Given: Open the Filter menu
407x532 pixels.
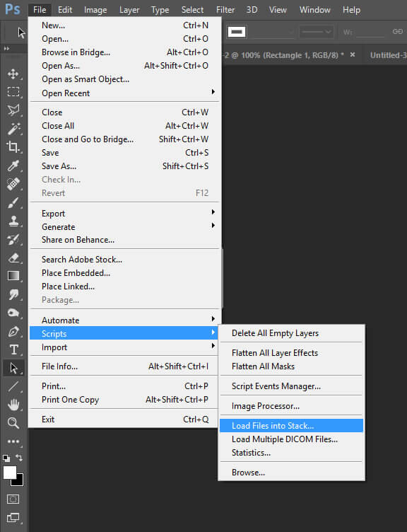Looking at the screenshot, I should pos(225,10).
